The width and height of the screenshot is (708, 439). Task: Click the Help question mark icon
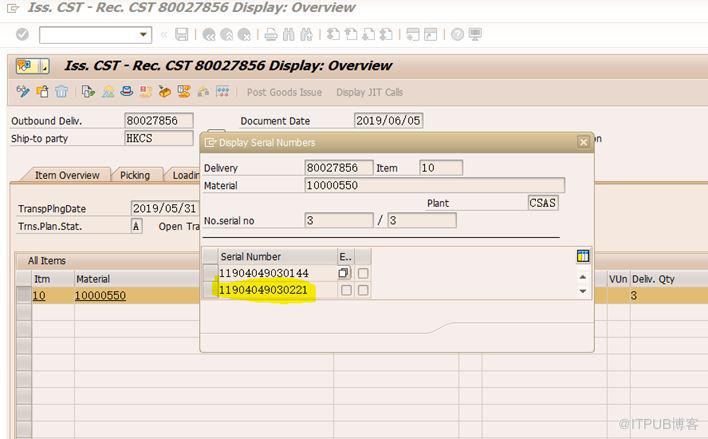click(457, 35)
